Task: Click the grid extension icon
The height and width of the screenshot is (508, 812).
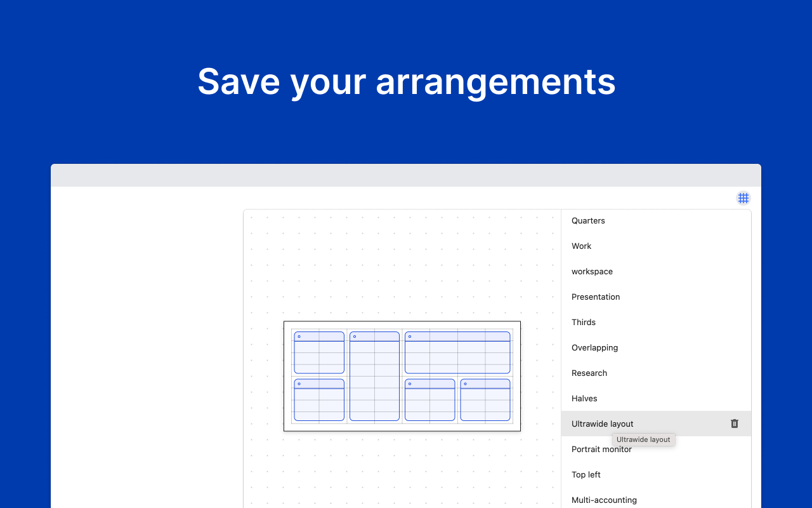Action: pos(743,198)
